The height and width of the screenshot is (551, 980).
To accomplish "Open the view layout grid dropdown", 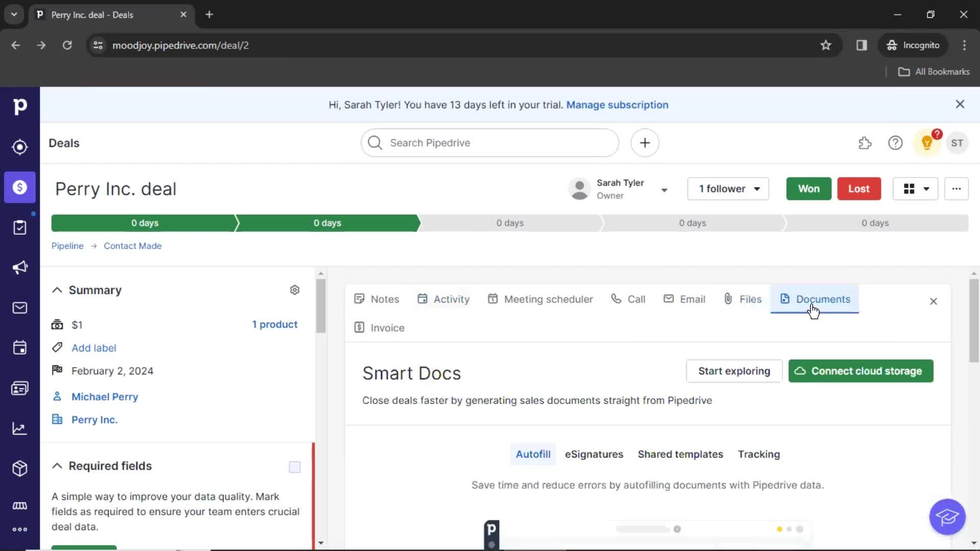I will pyautogui.click(x=916, y=189).
